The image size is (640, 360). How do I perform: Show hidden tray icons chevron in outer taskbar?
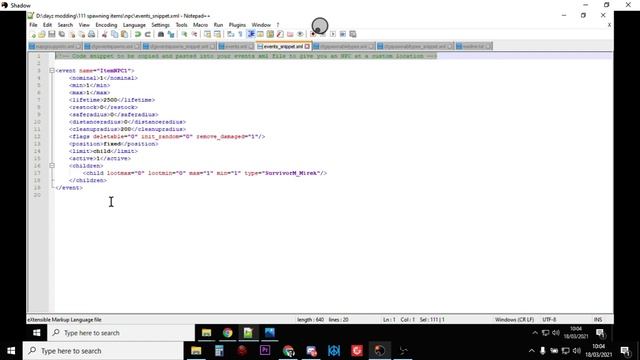531,351
